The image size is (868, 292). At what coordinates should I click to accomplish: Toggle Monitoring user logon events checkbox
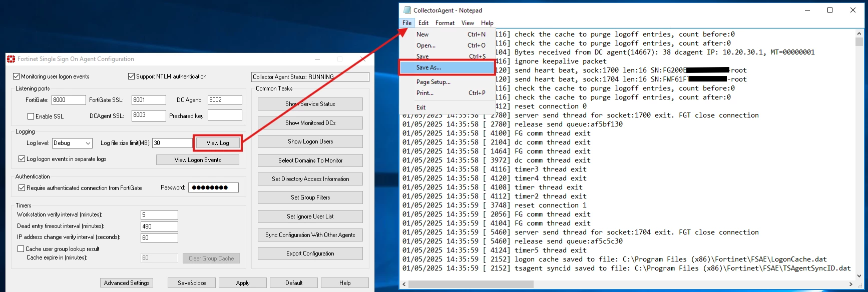click(x=17, y=76)
